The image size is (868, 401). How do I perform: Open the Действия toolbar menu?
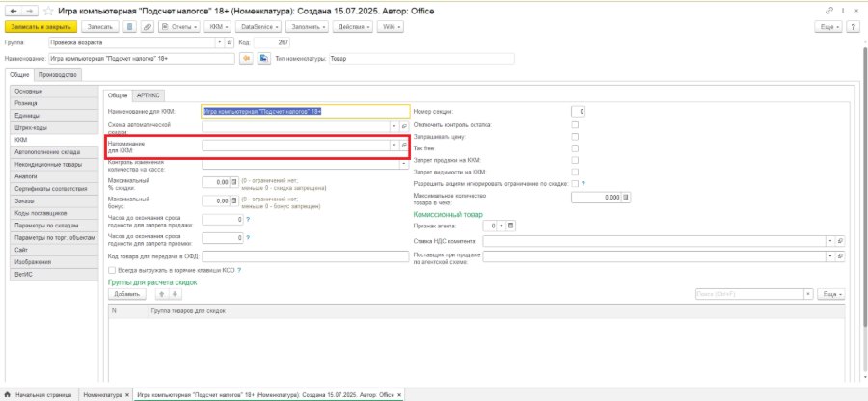pyautogui.click(x=353, y=27)
